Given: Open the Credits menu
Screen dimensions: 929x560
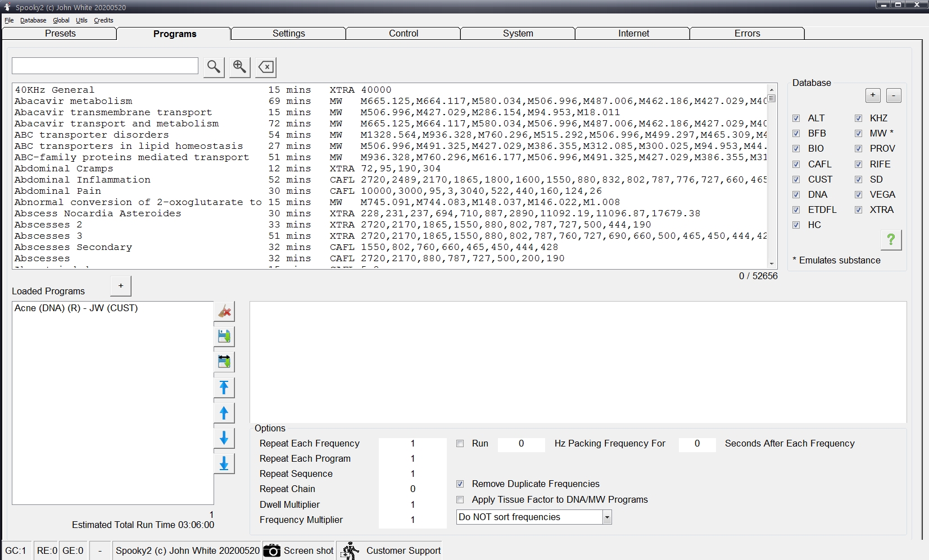Looking at the screenshot, I should tap(103, 20).
